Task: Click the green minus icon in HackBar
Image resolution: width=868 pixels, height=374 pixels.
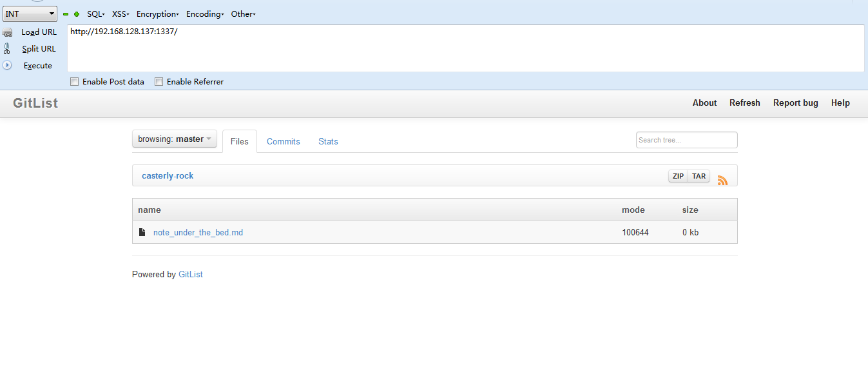Action: pyautogui.click(x=66, y=14)
